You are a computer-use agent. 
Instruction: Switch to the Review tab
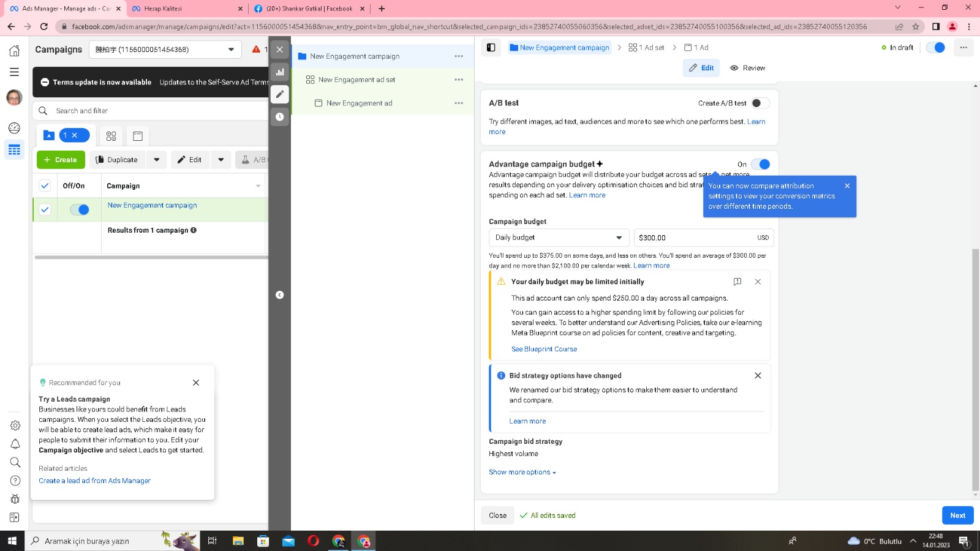point(748,68)
